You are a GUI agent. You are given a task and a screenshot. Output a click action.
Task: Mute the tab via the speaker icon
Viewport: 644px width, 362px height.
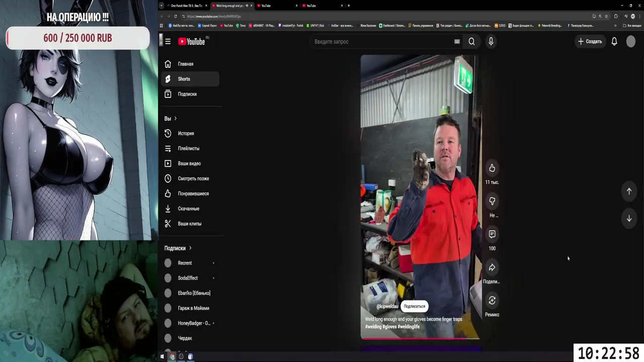(x=247, y=6)
